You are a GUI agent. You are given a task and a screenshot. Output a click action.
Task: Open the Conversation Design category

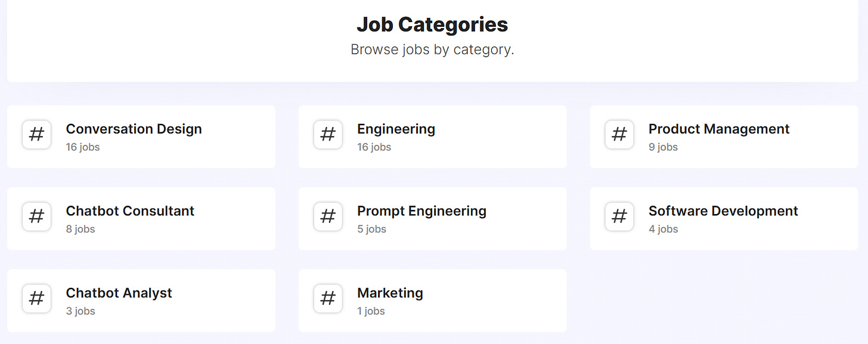(134, 129)
